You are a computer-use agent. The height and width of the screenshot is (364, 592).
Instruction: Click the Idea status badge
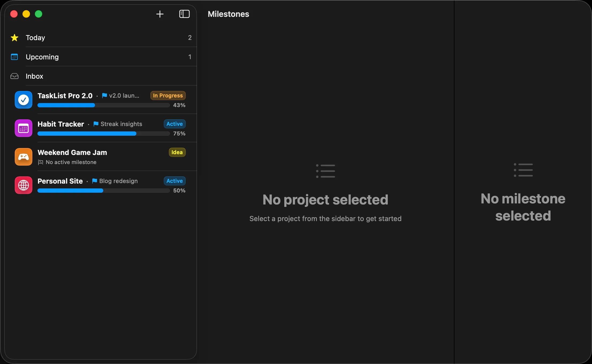point(177,152)
